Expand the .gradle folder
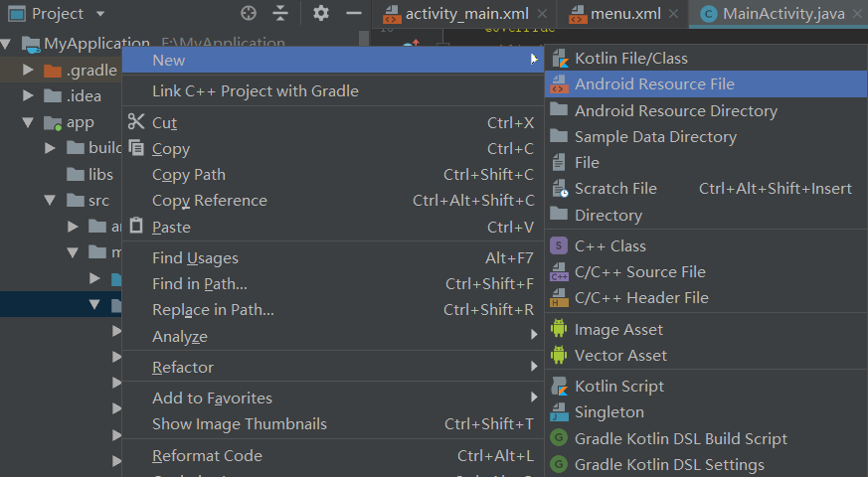 28,70
